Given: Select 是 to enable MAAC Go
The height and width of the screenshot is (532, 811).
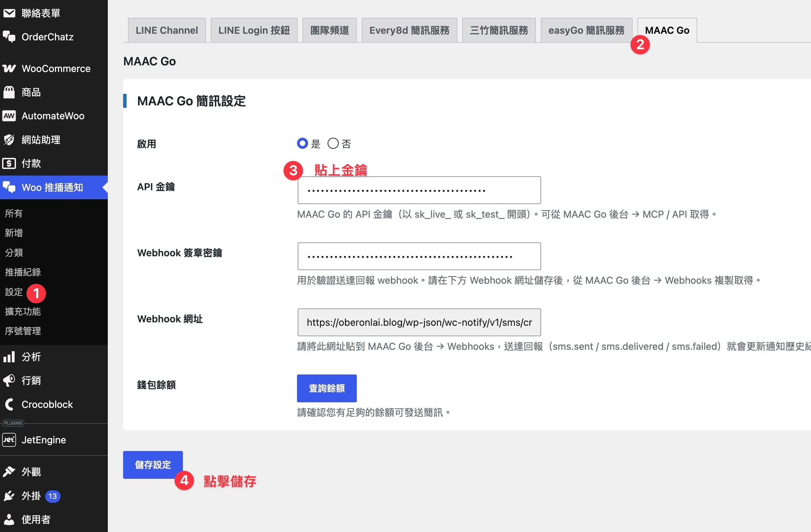Looking at the screenshot, I should (x=303, y=144).
